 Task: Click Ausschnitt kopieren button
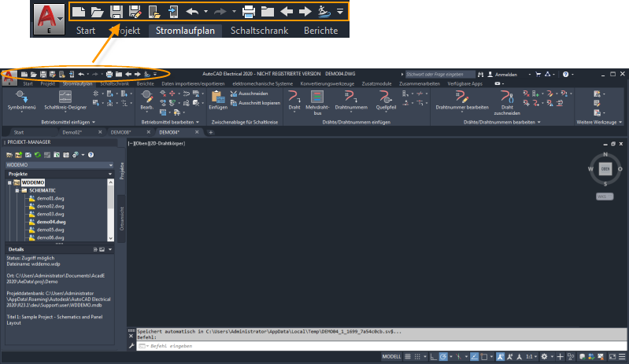point(256,103)
